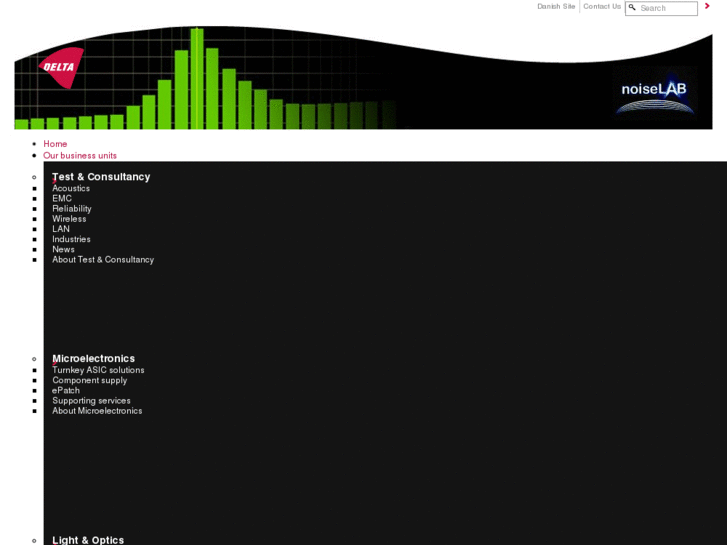This screenshot has width=727, height=545.
Task: Open the Industries link
Action: coord(71,239)
